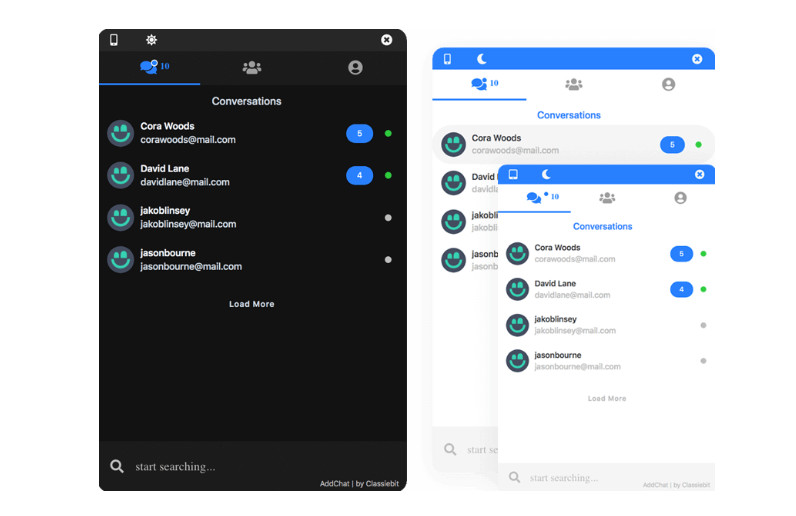This screenshot has height=516, width=796.
Task: Click mobile icon in back light window
Action: coord(447,59)
